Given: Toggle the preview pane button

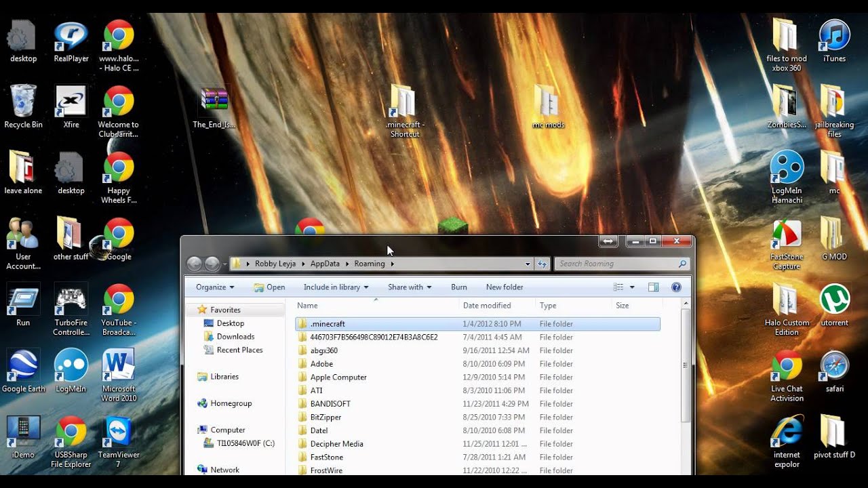Looking at the screenshot, I should (654, 287).
